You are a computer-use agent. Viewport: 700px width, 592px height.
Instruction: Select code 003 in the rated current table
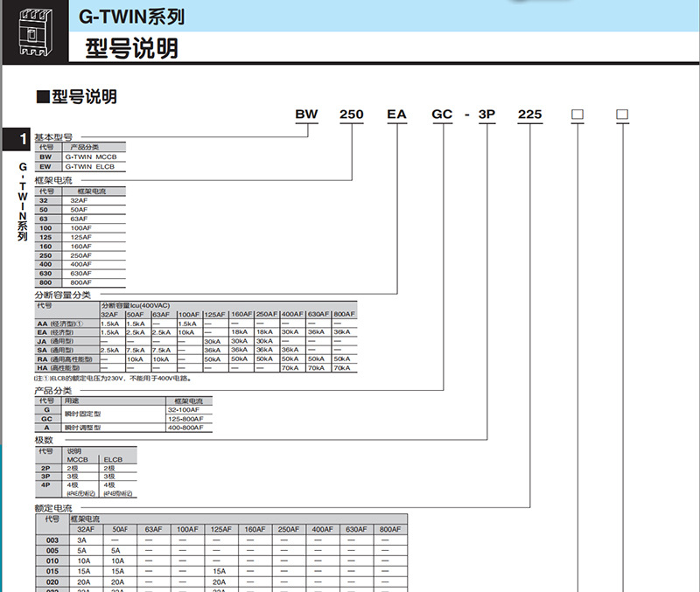52,540
